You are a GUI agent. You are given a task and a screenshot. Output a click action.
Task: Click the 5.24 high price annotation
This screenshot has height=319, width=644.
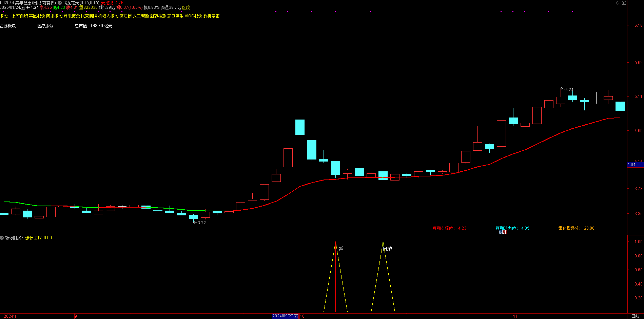pos(569,90)
